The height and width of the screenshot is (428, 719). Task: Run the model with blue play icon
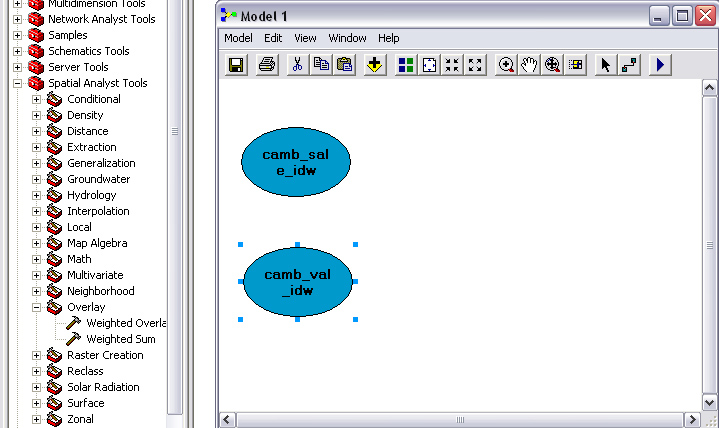click(660, 65)
